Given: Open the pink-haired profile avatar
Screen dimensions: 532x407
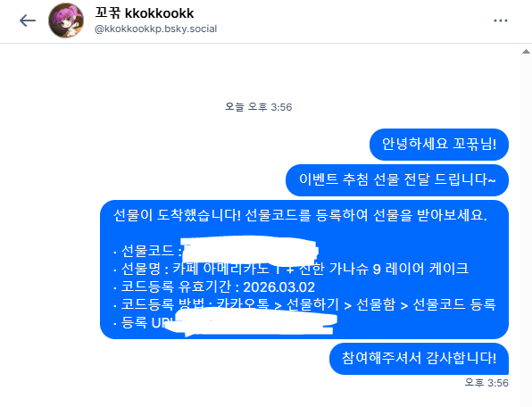Looking at the screenshot, I should coord(66,21).
